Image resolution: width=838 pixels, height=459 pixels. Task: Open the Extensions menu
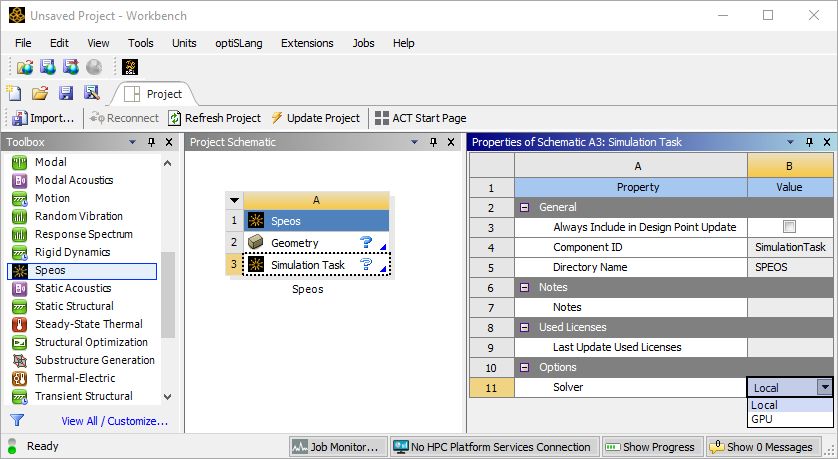click(307, 43)
